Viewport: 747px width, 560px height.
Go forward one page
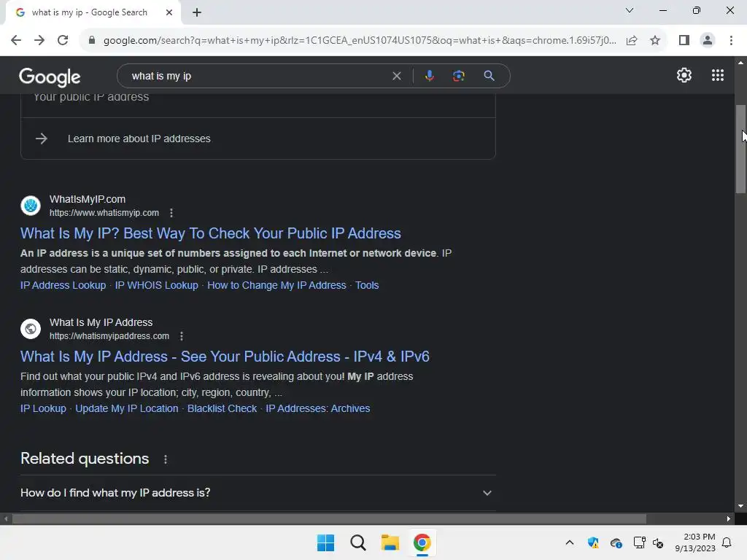coord(39,41)
